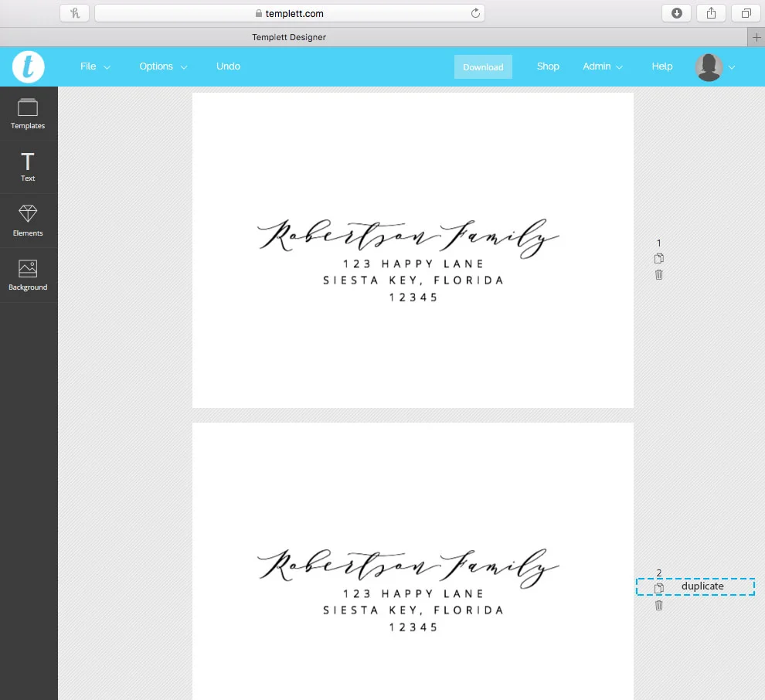
Task: Open the File menu
Action: click(x=95, y=66)
